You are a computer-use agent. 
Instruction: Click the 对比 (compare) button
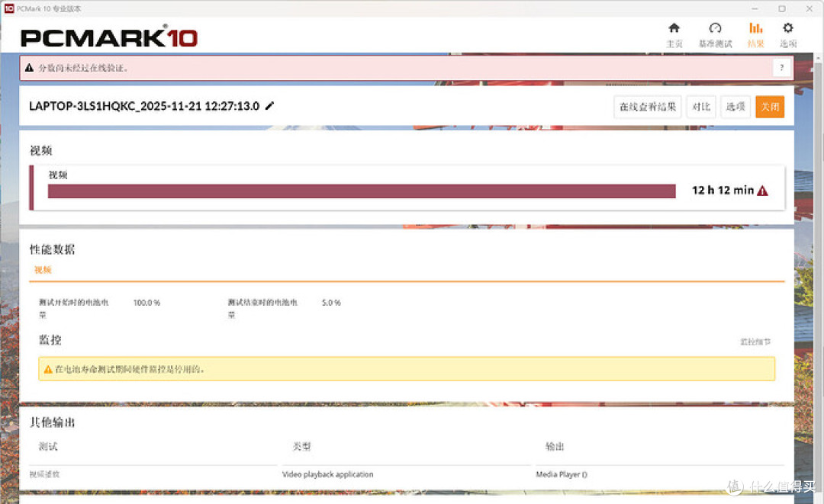701,107
